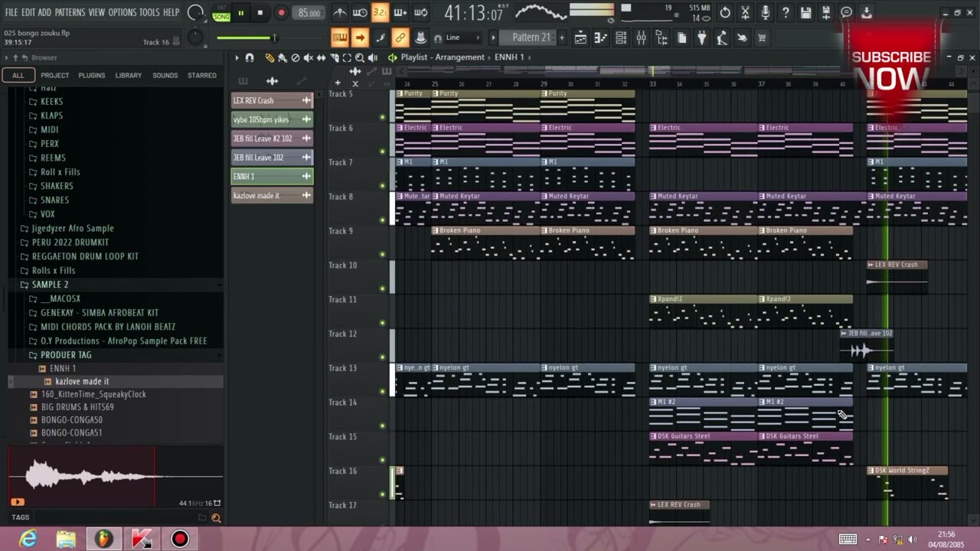The image size is (980, 551).
Task: Mute Track 9 via its green light
Action: point(382,254)
